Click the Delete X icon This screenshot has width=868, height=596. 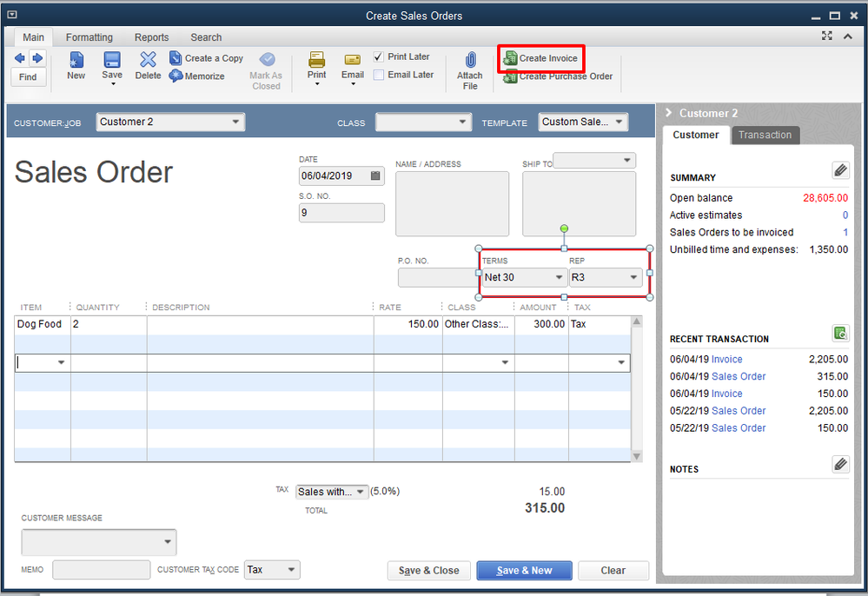(148, 59)
